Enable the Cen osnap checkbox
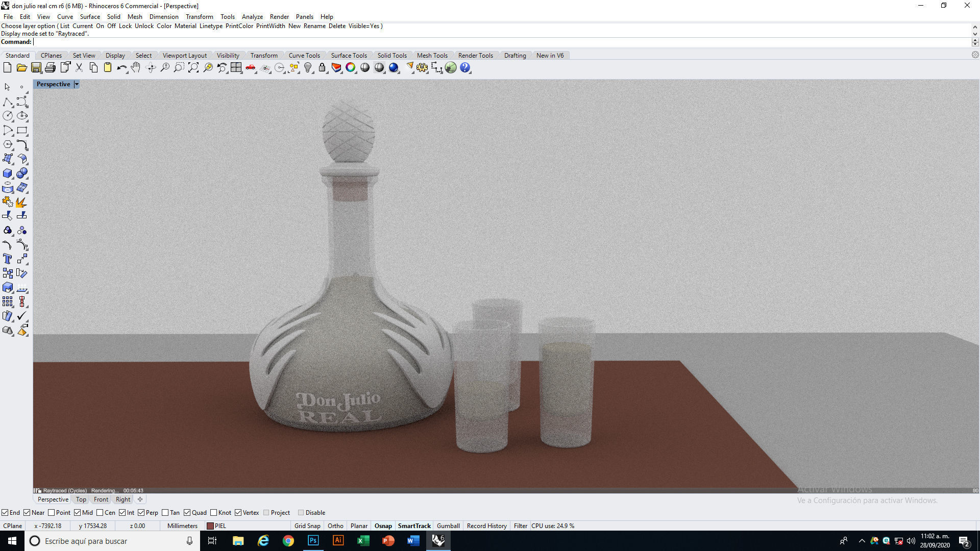 pos(100,513)
